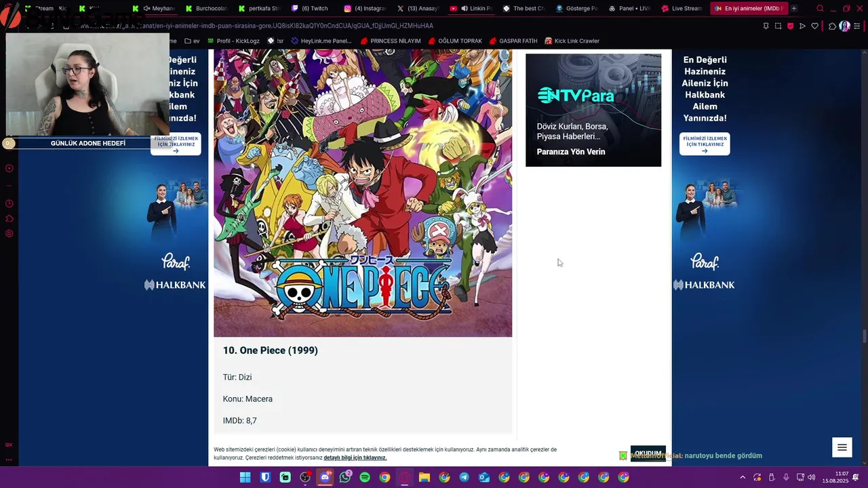The image size is (868, 488).
Task: Switch to the (6) Twitch tab
Action: pyautogui.click(x=313, y=8)
